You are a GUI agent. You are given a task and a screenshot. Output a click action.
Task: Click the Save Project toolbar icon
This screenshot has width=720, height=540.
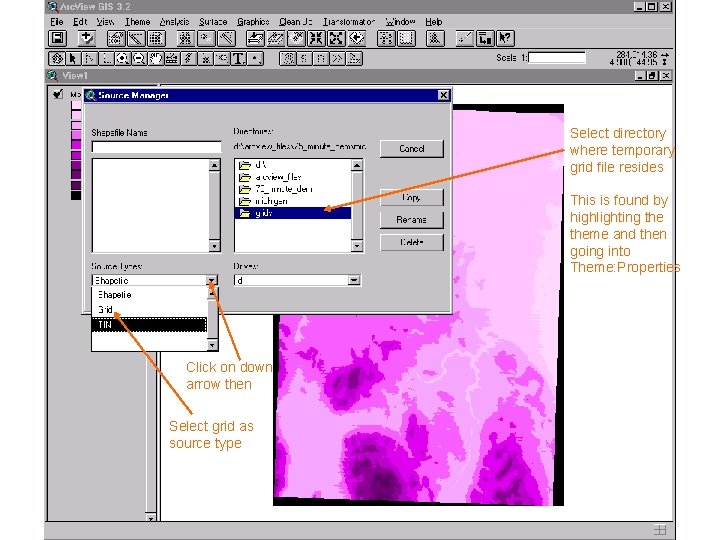(x=58, y=38)
